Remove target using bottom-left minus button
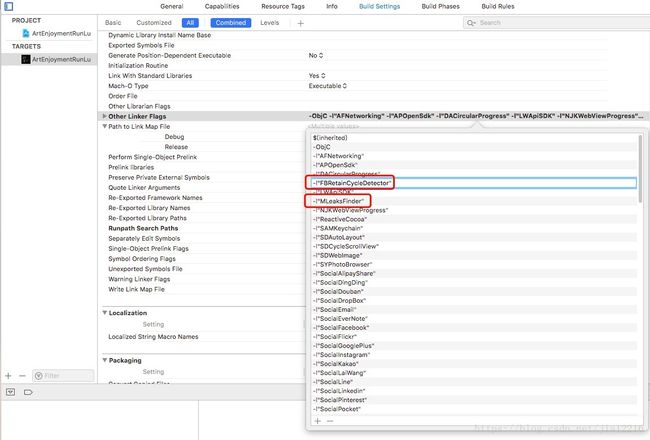Screen dimensions: 650x440 coord(22,376)
